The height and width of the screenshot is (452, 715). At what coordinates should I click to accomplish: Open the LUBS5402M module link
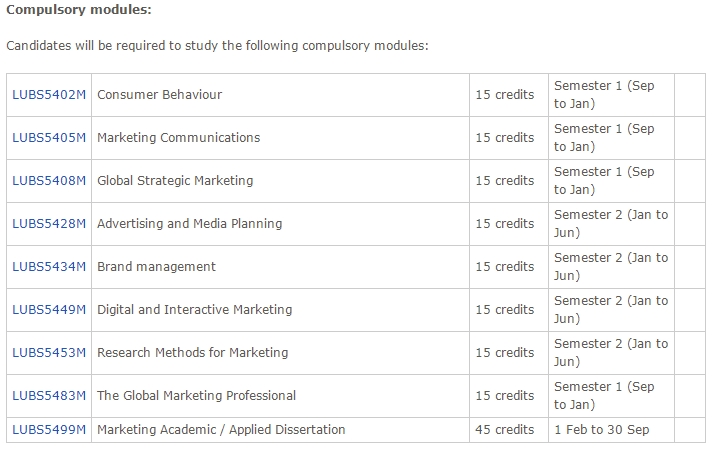pos(49,95)
